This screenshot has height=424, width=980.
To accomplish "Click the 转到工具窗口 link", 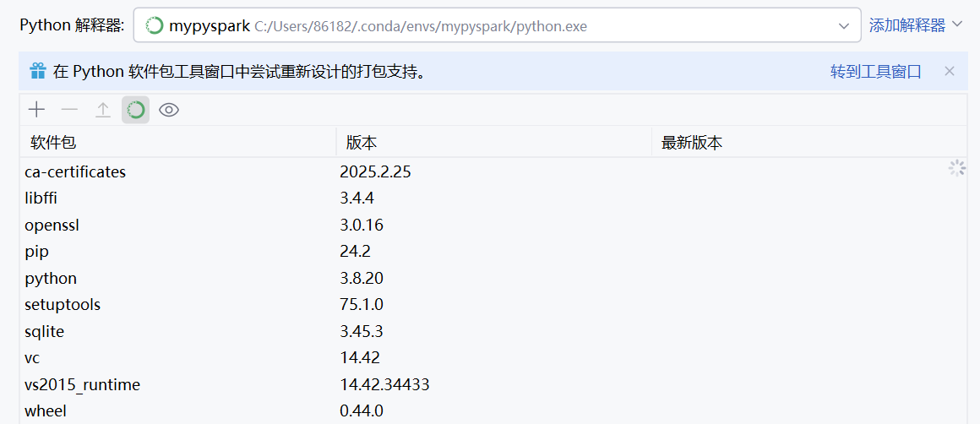I will [x=875, y=71].
